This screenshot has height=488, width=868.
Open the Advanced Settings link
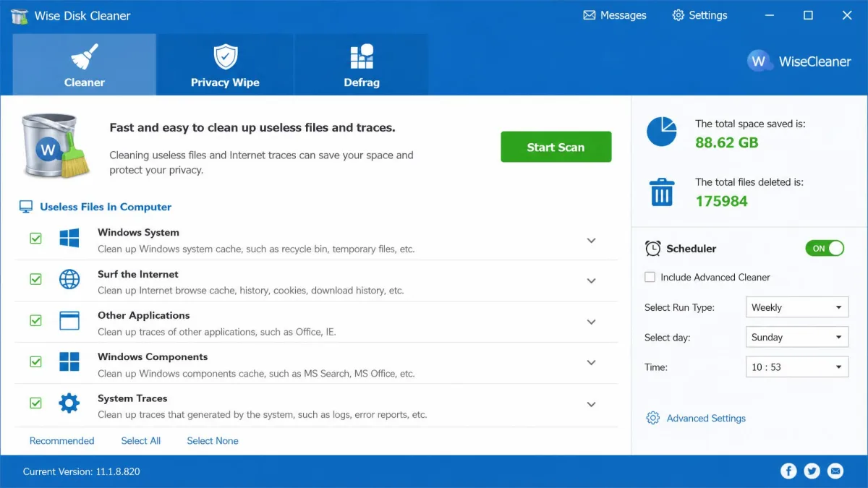coord(706,418)
